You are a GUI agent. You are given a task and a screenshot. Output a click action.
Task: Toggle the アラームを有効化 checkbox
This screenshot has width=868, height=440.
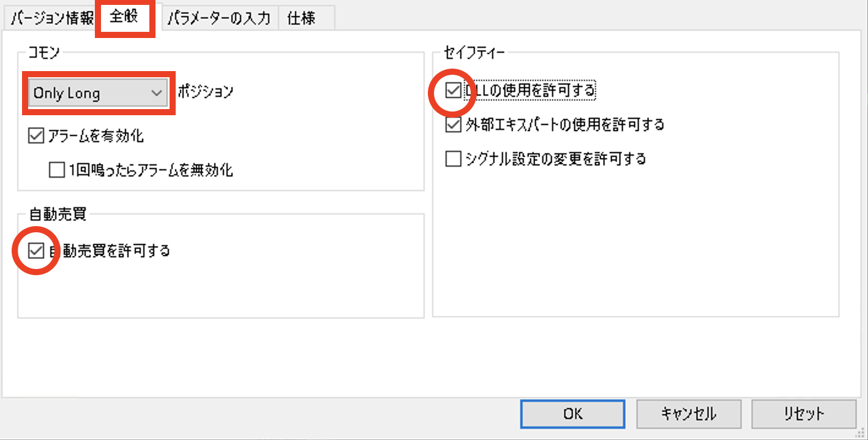tap(35, 135)
